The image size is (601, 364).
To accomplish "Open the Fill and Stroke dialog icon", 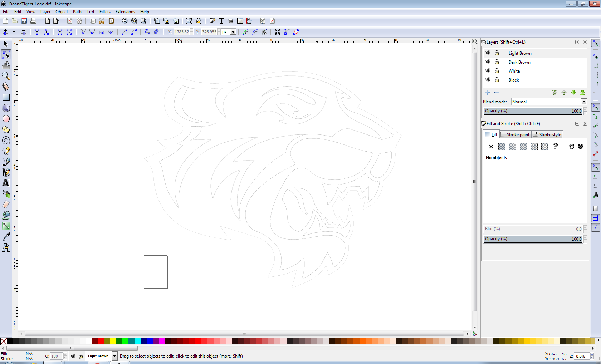I will coord(212,21).
